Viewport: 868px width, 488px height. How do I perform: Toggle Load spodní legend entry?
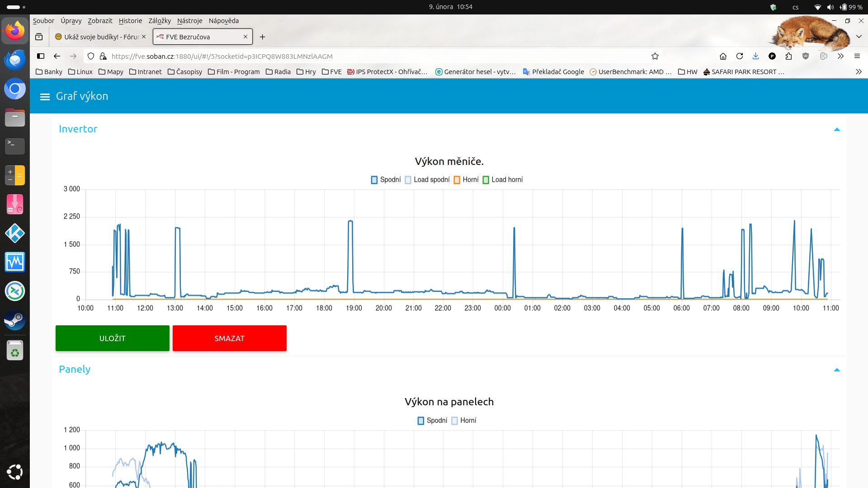427,180
